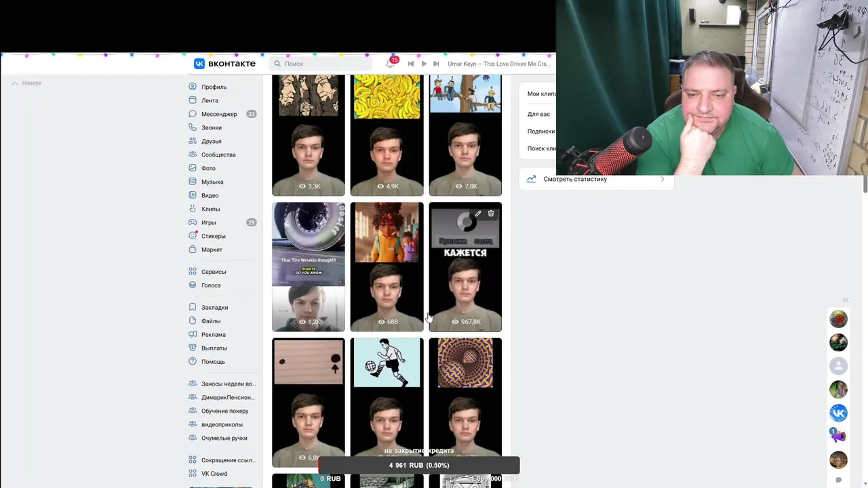Open community Очумелые ручки
Image resolution: width=868 pixels, height=488 pixels.
pyautogui.click(x=224, y=438)
